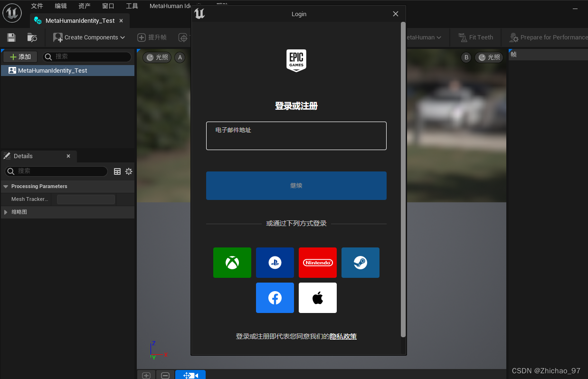Close the Details panel tab

coord(68,156)
